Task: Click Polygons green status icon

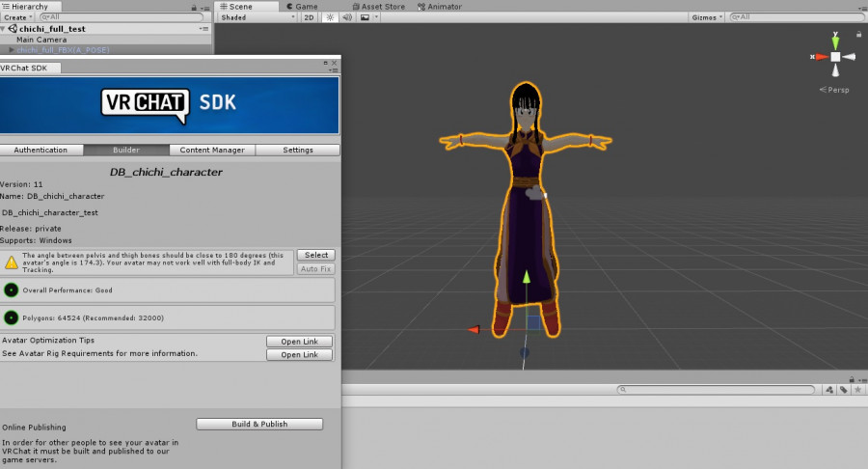Action: pyautogui.click(x=11, y=317)
